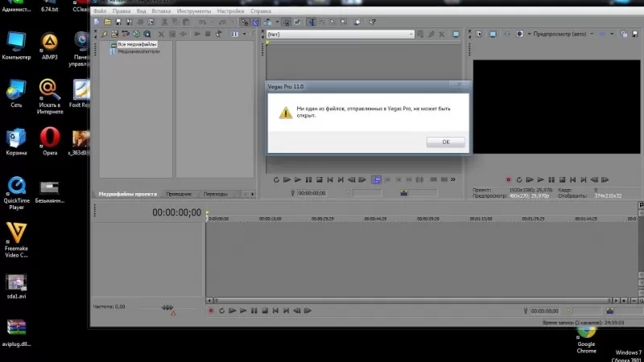Click the timeline horizontal scrollbar
The image size is (644, 362).
point(411,300)
